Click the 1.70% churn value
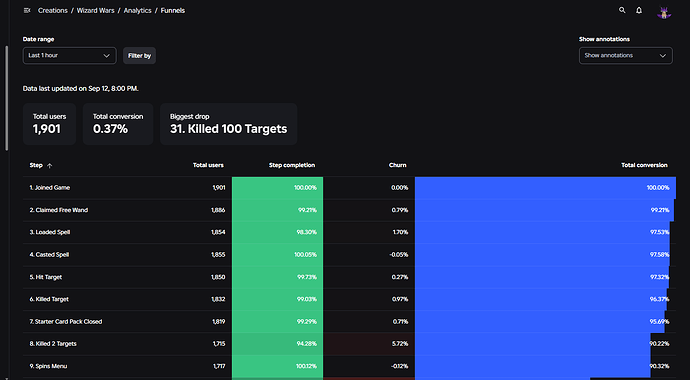This screenshot has height=380, width=690. click(x=400, y=232)
